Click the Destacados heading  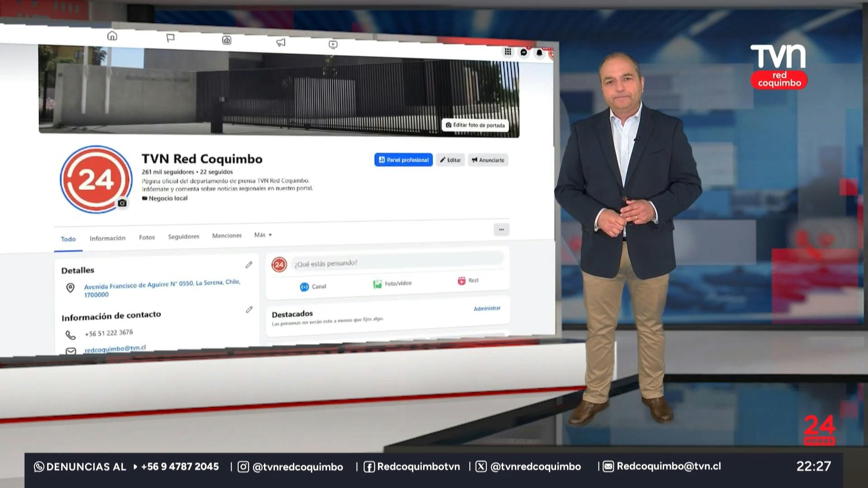click(292, 314)
